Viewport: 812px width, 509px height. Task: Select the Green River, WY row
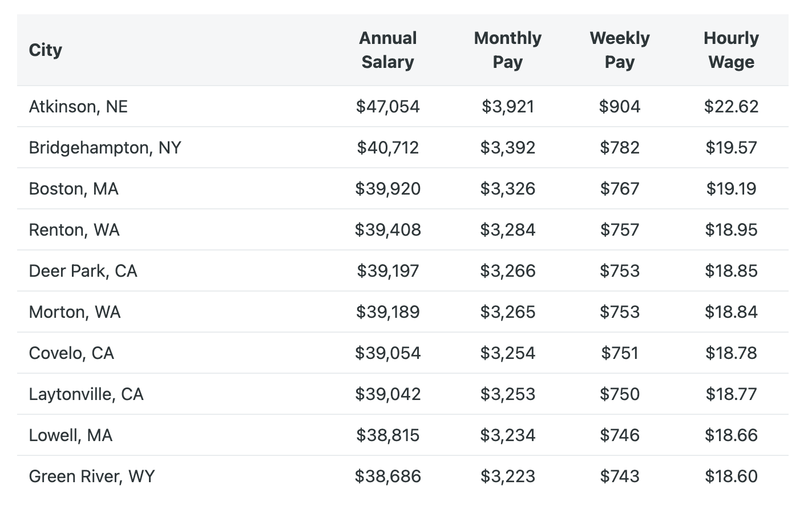coord(403,476)
